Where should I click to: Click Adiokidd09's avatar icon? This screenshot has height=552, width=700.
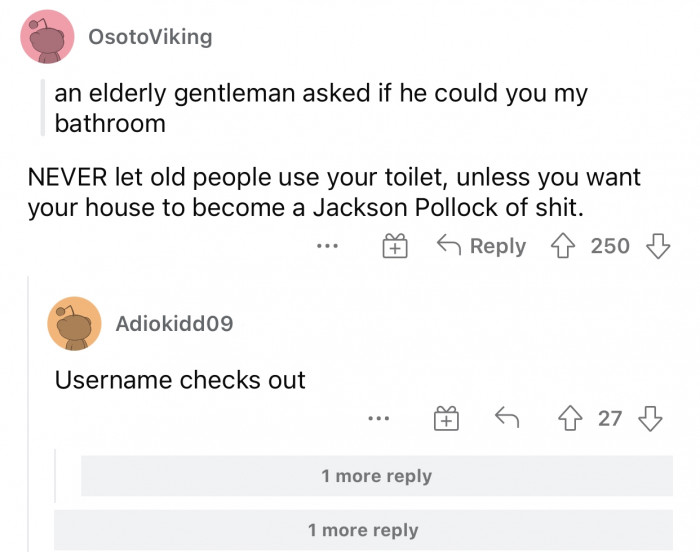pos(75,323)
